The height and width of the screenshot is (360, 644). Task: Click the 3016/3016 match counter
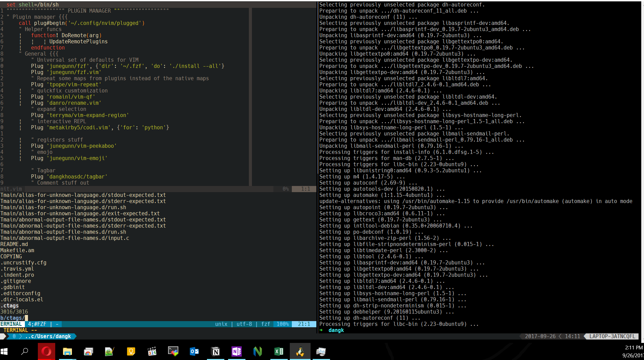pyautogui.click(x=14, y=312)
